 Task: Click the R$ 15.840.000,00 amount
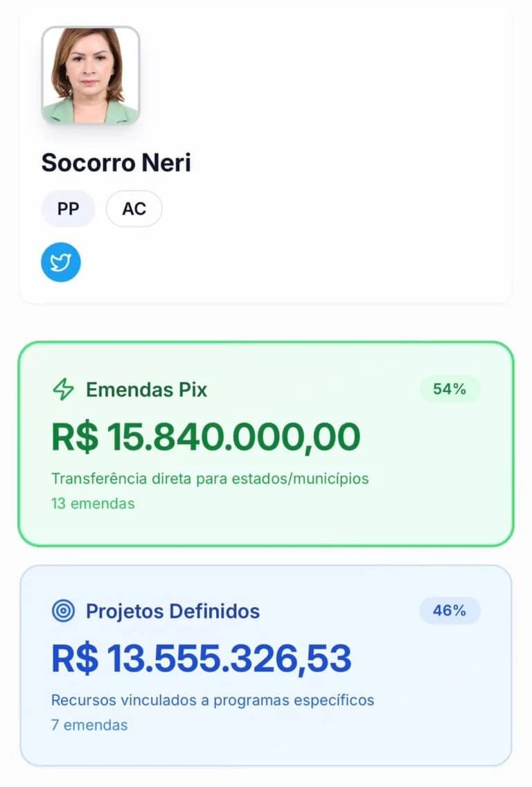[x=206, y=436]
